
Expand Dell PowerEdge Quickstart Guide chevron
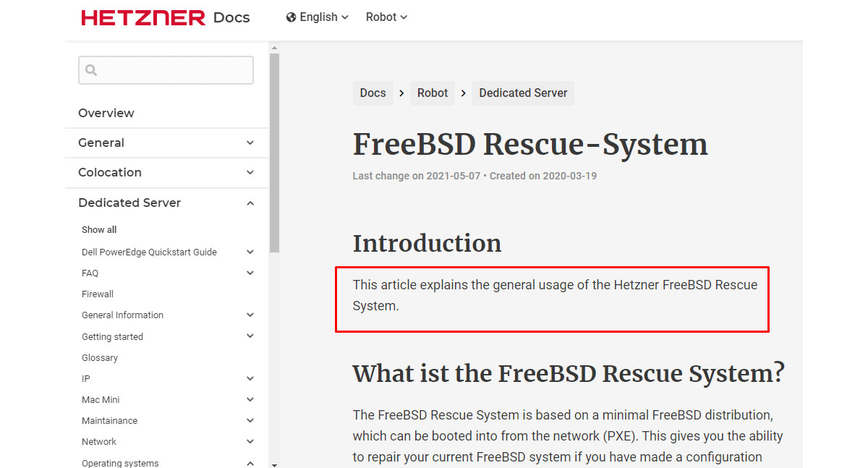click(250, 252)
